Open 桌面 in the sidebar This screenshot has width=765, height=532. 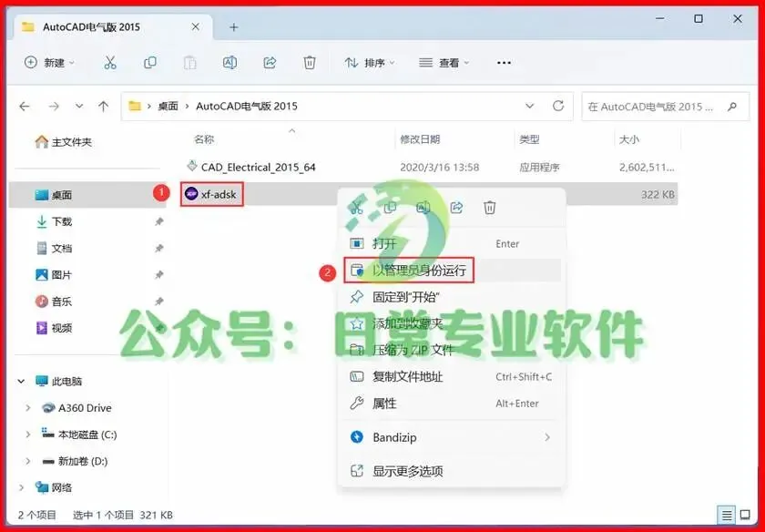54,195
